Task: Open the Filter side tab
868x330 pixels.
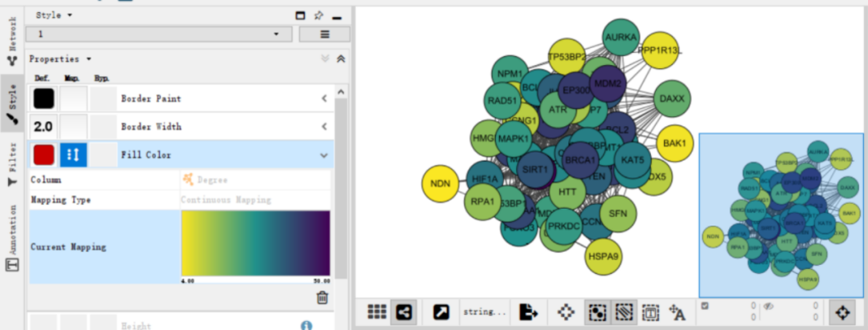Action: tap(12, 165)
